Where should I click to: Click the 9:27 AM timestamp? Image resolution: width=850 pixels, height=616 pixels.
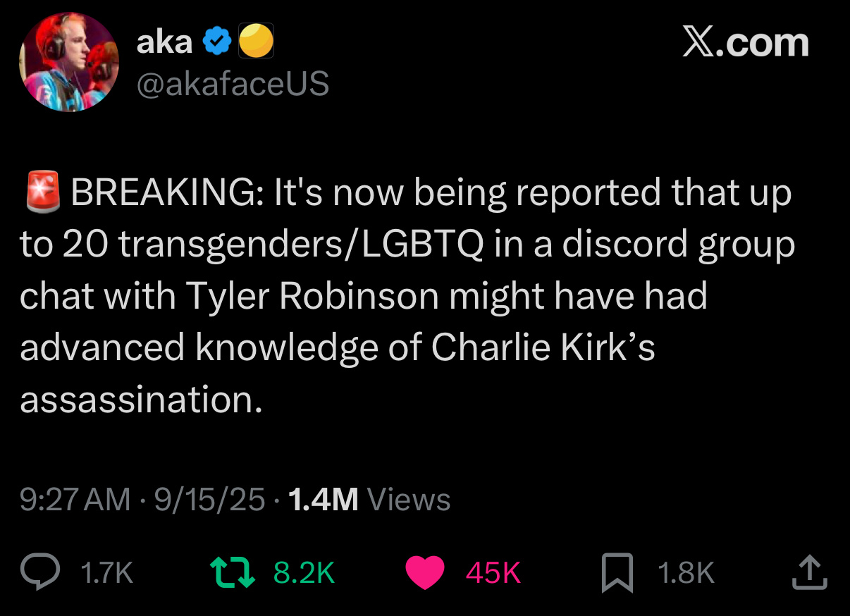75,500
